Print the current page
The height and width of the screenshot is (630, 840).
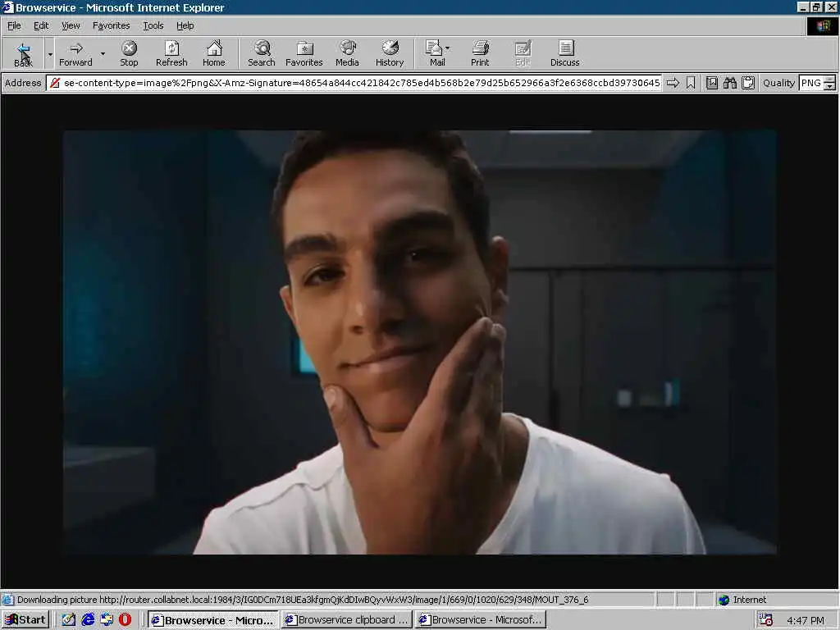tap(480, 53)
